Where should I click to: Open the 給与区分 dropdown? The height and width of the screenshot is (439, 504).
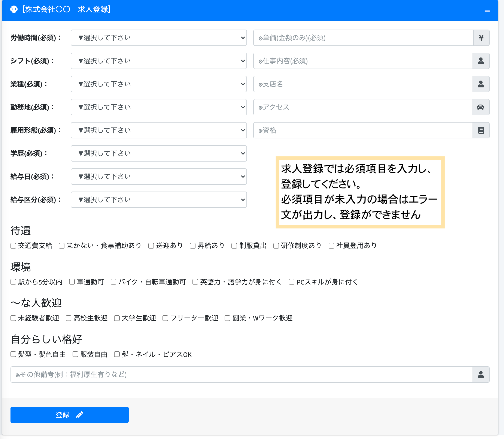pyautogui.click(x=159, y=200)
